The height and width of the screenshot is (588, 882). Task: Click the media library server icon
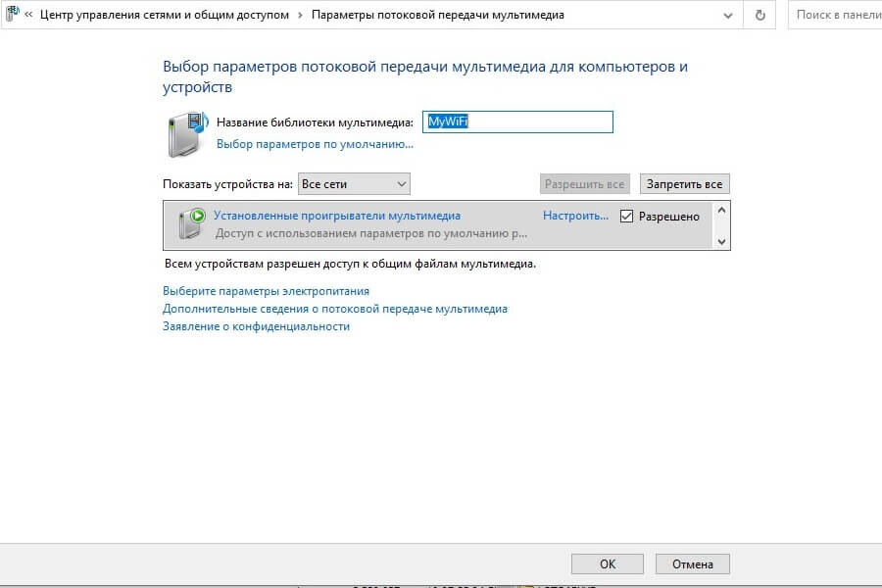(x=188, y=134)
